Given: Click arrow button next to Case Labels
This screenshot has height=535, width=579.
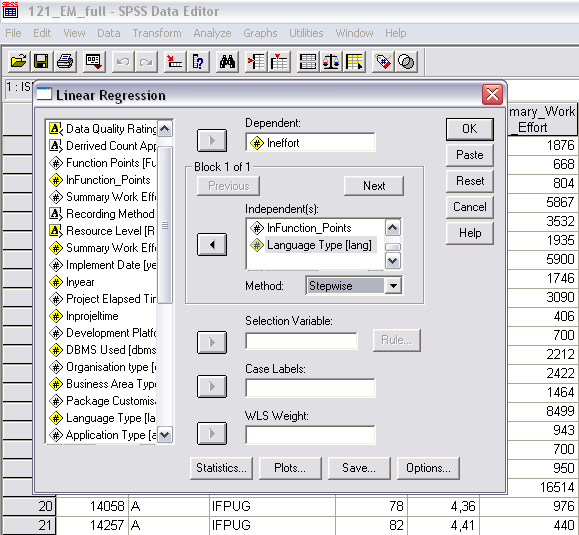Looking at the screenshot, I should [212, 386].
